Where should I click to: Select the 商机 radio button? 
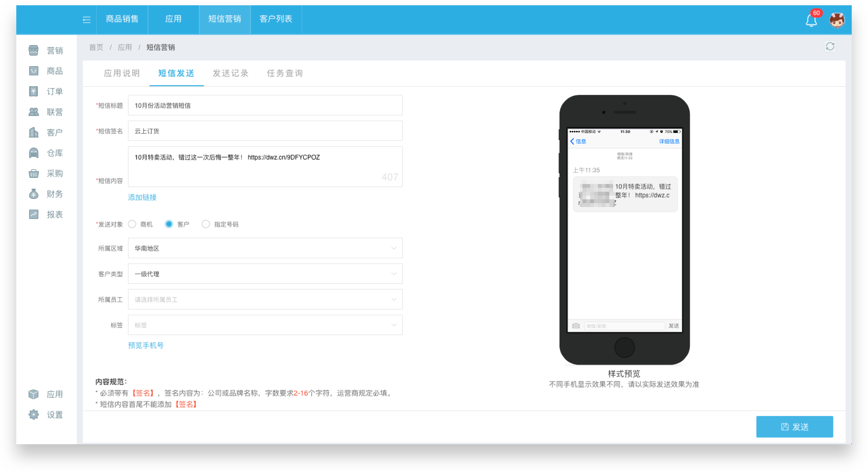(133, 224)
